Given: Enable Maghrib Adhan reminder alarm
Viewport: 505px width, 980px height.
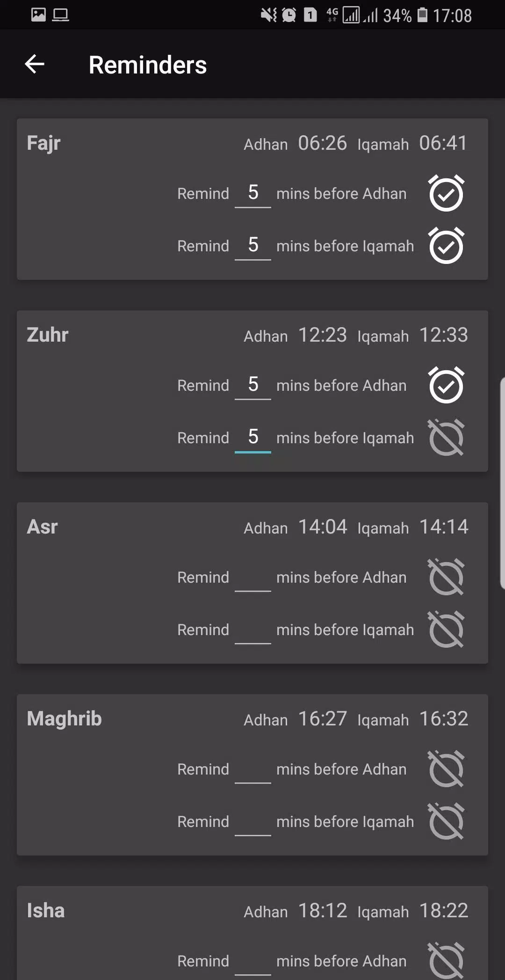Looking at the screenshot, I should pos(446,769).
